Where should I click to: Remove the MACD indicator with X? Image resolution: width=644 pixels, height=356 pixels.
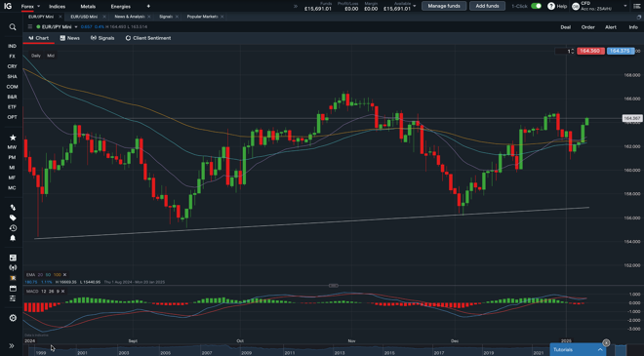point(62,291)
